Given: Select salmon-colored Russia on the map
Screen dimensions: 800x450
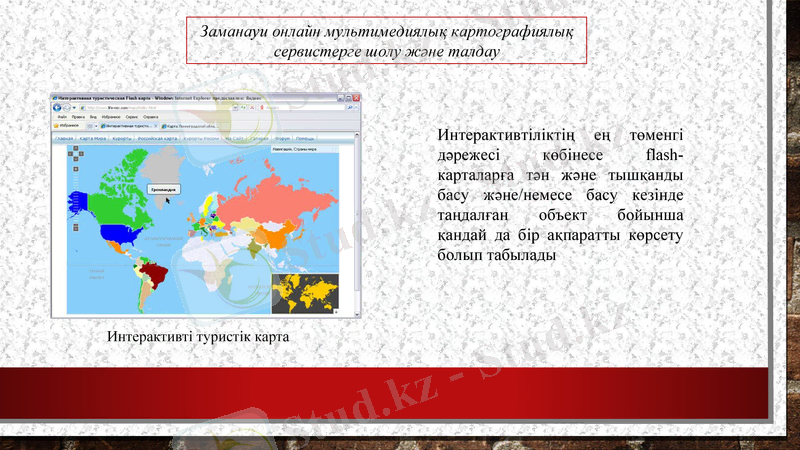Looking at the screenshot, I should tap(276, 196).
